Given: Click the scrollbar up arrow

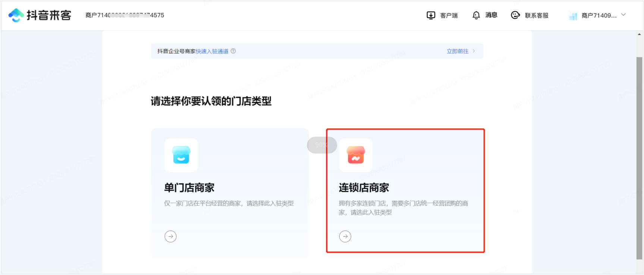Looking at the screenshot, I should click(x=640, y=34).
